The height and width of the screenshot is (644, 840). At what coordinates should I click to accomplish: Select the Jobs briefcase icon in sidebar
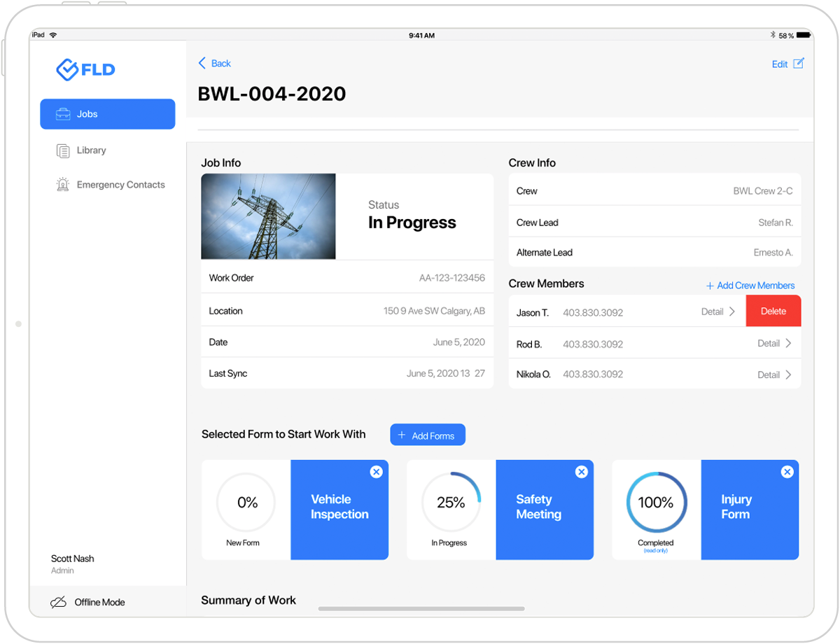pos(62,113)
